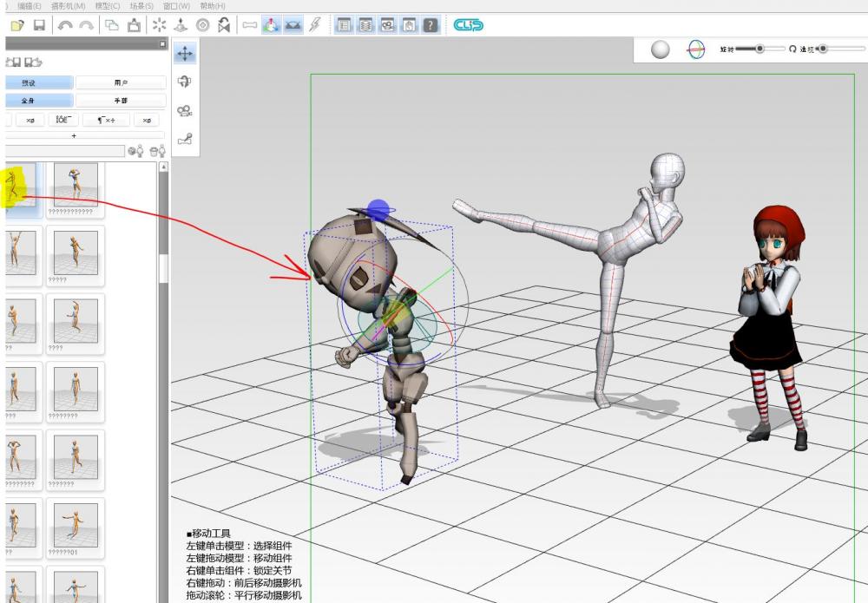Click the circular target toolbar icon
The image size is (868, 603).
coord(202,25)
